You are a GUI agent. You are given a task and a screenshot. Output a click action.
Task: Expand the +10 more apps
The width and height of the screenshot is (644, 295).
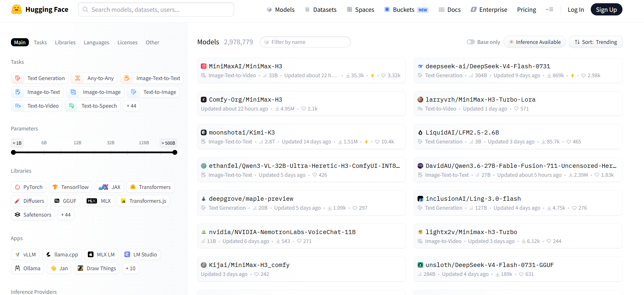click(x=131, y=269)
